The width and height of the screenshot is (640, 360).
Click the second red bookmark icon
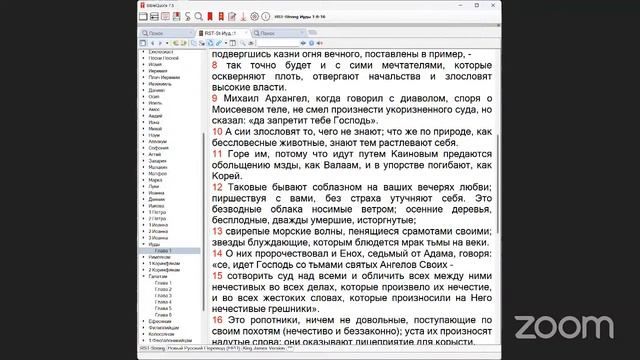(x=221, y=16)
